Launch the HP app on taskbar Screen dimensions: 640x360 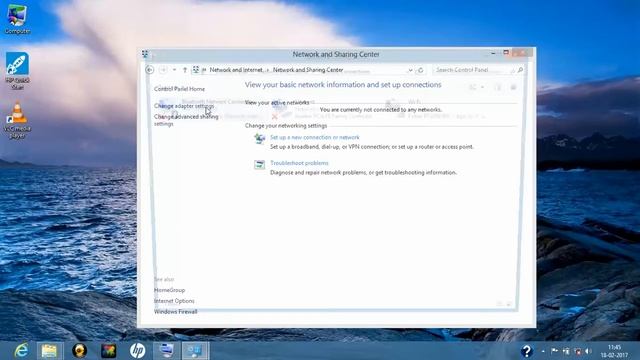click(x=138, y=351)
